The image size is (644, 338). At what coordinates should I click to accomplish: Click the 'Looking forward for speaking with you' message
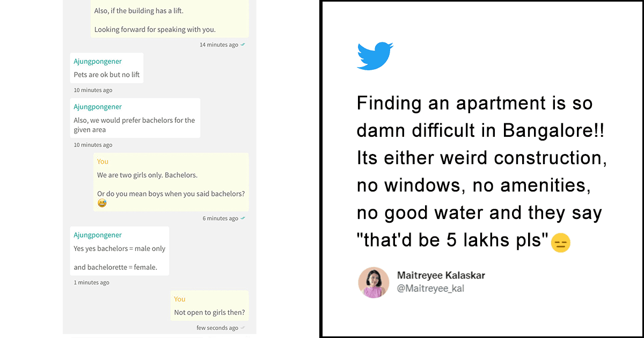(x=155, y=30)
